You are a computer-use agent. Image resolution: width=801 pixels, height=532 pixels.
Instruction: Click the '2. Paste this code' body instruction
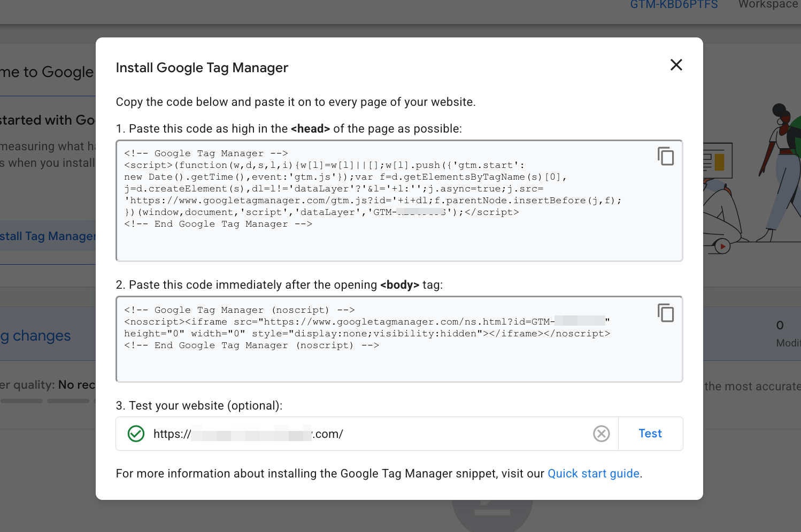click(x=279, y=285)
